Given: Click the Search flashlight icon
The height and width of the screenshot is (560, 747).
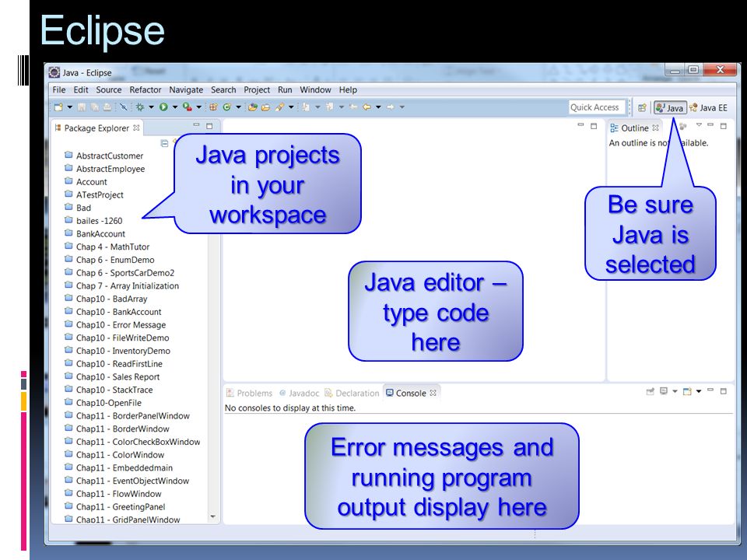Looking at the screenshot, I should point(279,107).
